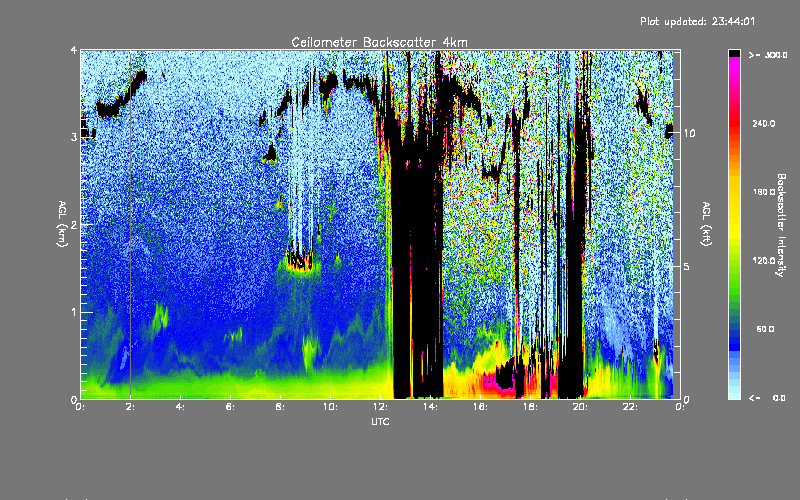Screen dimensions: 800x500
Task: Click the 8: hour tick label
Action: [x=280, y=407]
